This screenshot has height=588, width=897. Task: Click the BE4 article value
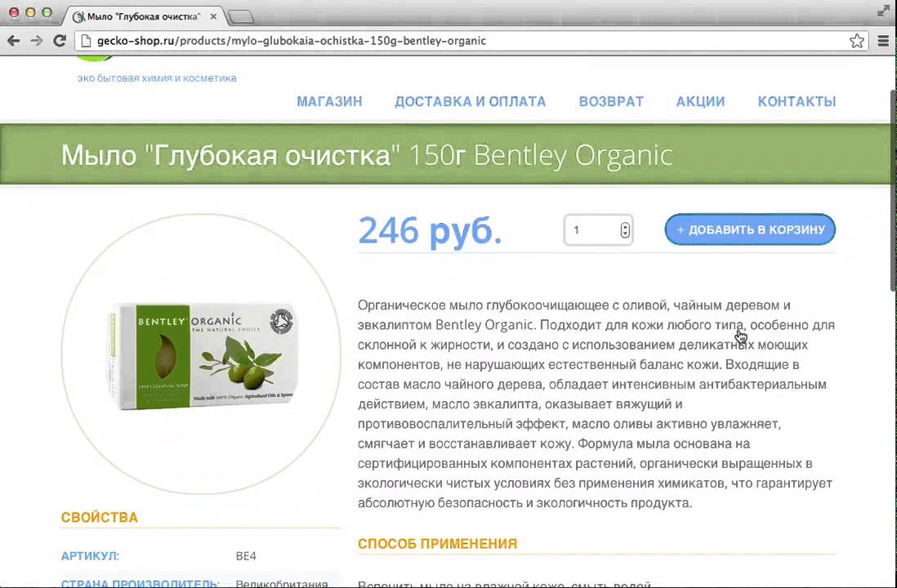pos(246,556)
